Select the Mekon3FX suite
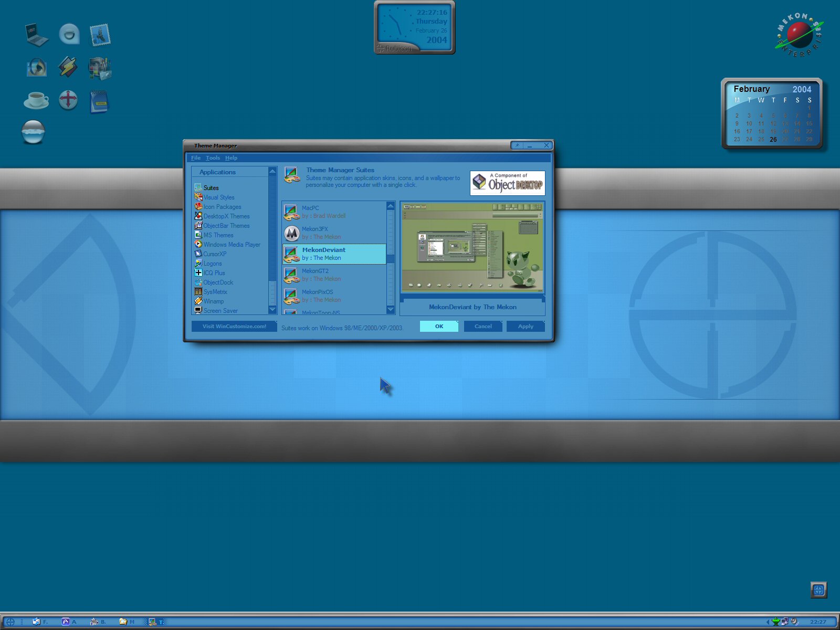 pos(334,233)
